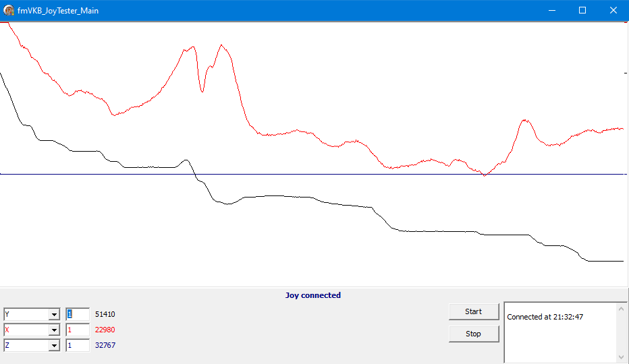Click the blue Z axis value 32767
629x364 pixels.
(x=105, y=346)
